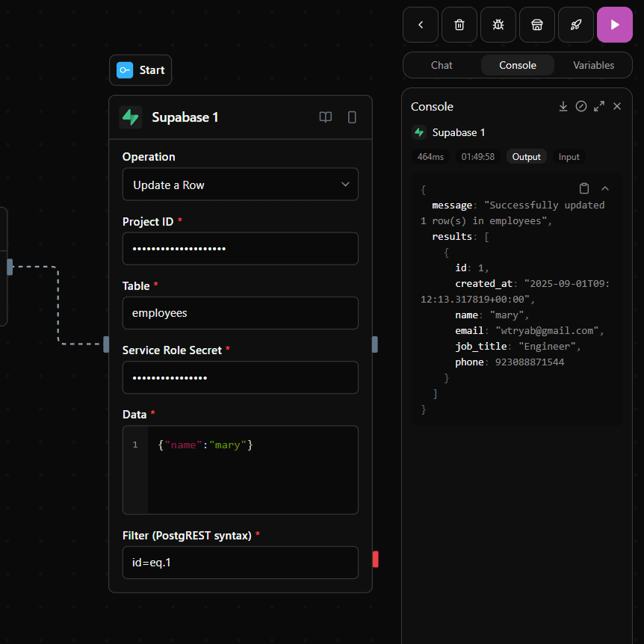Viewport: 644px width, 644px height.
Task: Download console logs via download icon
Action: [x=563, y=107]
